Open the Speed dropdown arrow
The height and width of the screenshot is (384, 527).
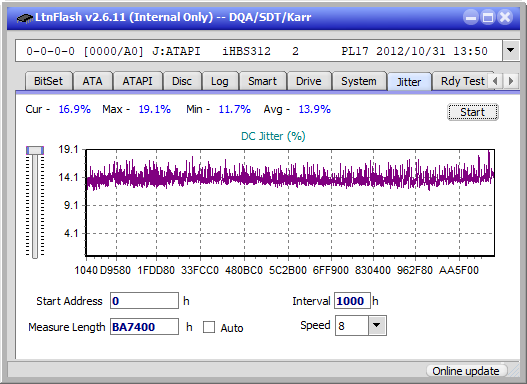pos(377,325)
